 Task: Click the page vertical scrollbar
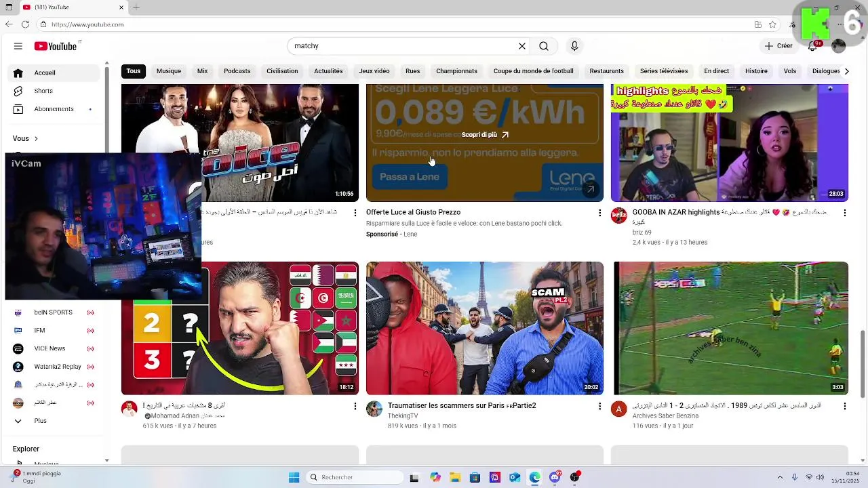pos(863,365)
